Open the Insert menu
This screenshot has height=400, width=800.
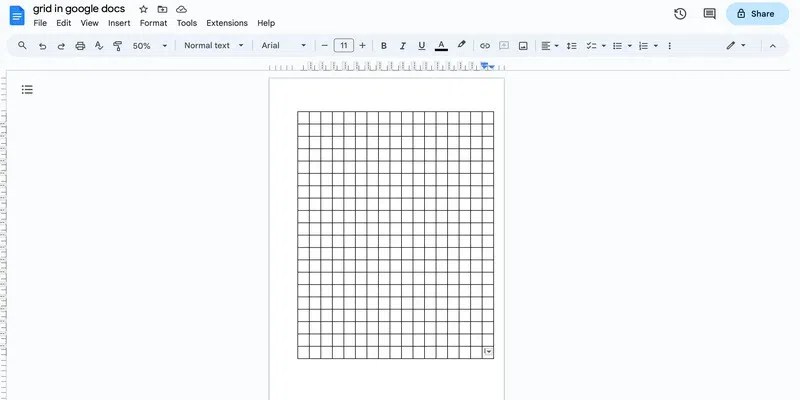[119, 23]
